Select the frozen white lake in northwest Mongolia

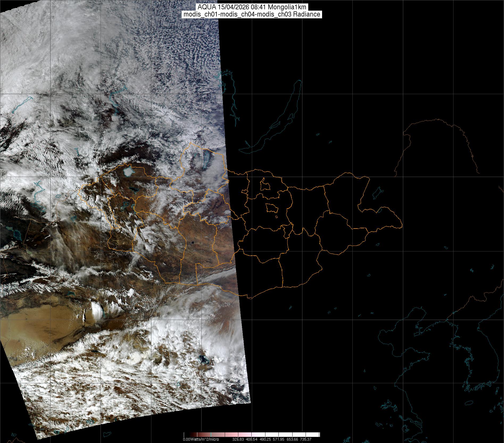click(128, 171)
